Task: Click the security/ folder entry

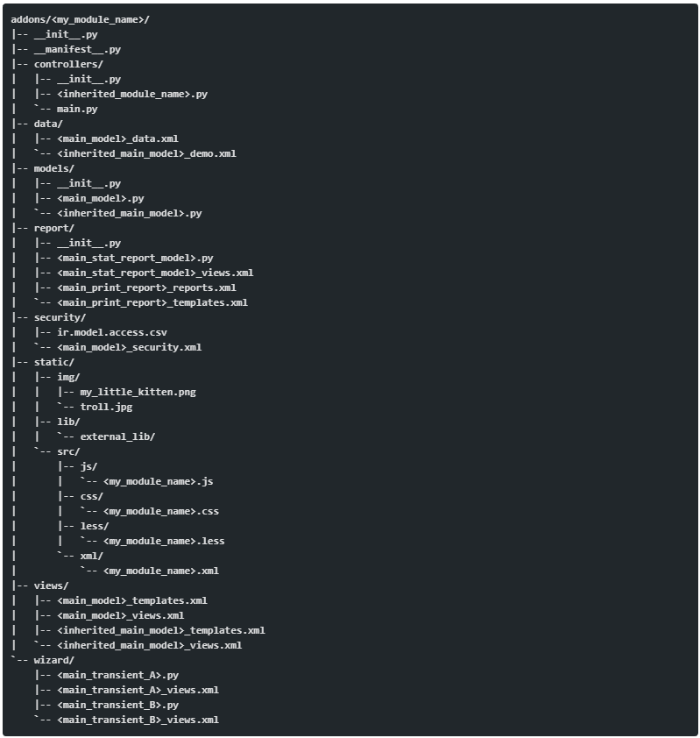Action: coord(60,316)
